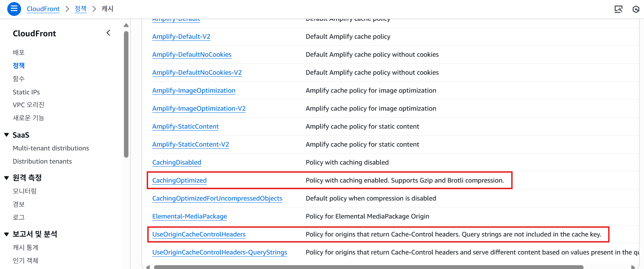The height and width of the screenshot is (269, 644).
Task: Click the sidebar scrollbar up arrow
Action: point(126,25)
